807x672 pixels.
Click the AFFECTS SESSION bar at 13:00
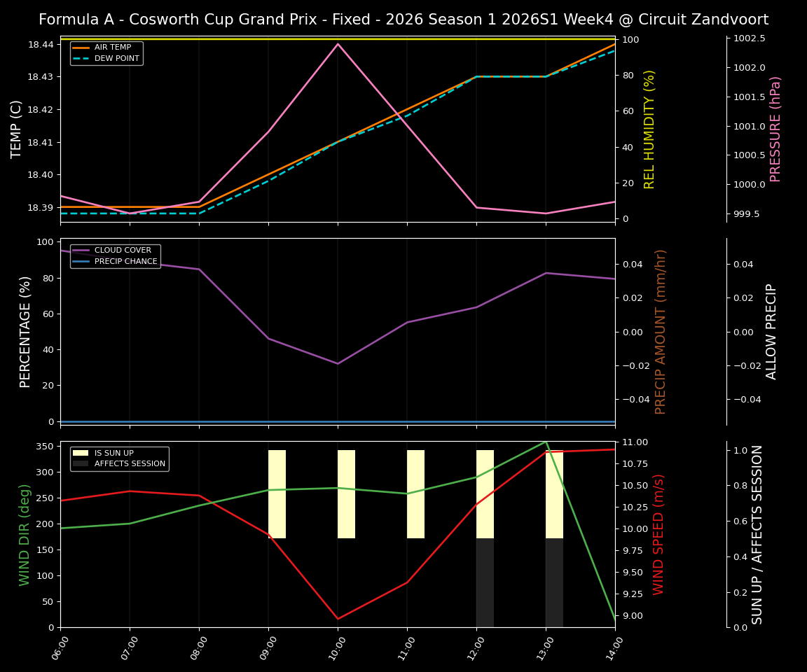(554, 581)
